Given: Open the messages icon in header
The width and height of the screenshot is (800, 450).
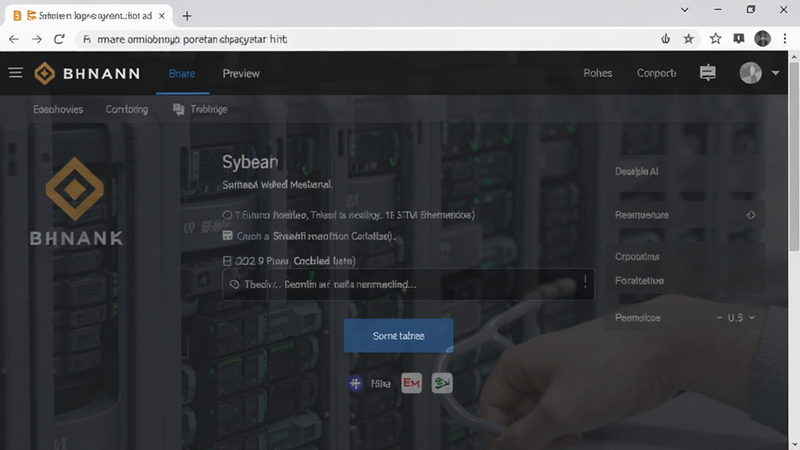Looking at the screenshot, I should tap(708, 73).
